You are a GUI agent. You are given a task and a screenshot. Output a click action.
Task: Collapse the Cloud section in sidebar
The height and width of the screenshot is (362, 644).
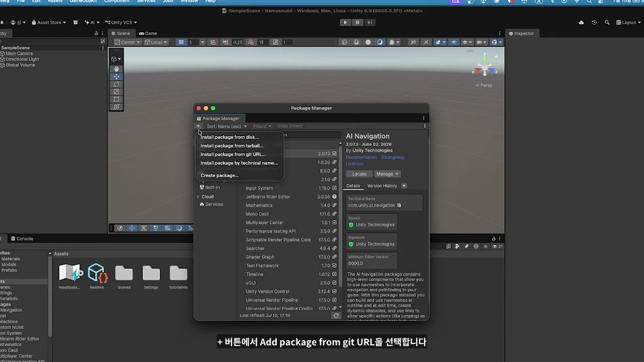(x=198, y=197)
